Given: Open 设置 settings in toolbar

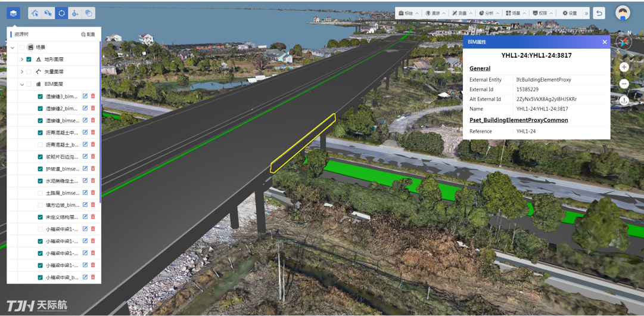Looking at the screenshot, I should pos(570,13).
